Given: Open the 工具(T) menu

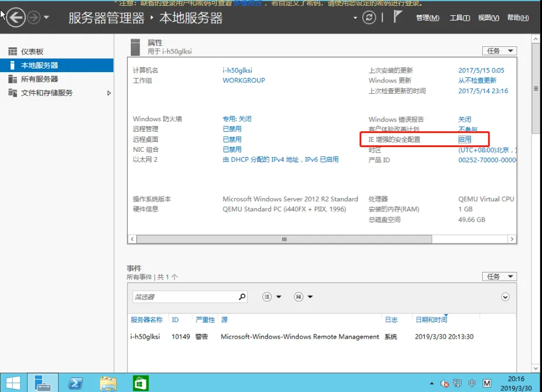Looking at the screenshot, I should click(459, 18).
